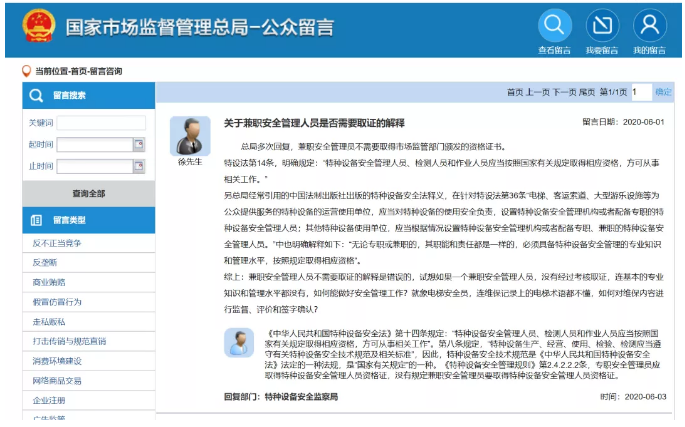
Task: Go to 上一页 in pagination
Action: (538, 92)
